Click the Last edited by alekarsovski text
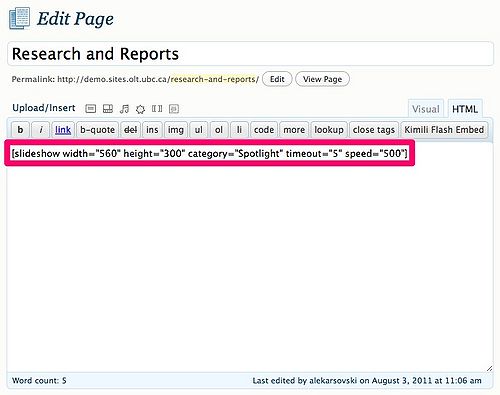The image size is (500, 395). click(367, 380)
